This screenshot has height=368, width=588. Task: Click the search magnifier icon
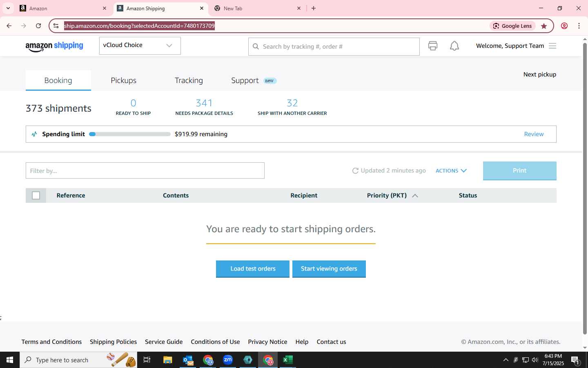click(x=256, y=47)
